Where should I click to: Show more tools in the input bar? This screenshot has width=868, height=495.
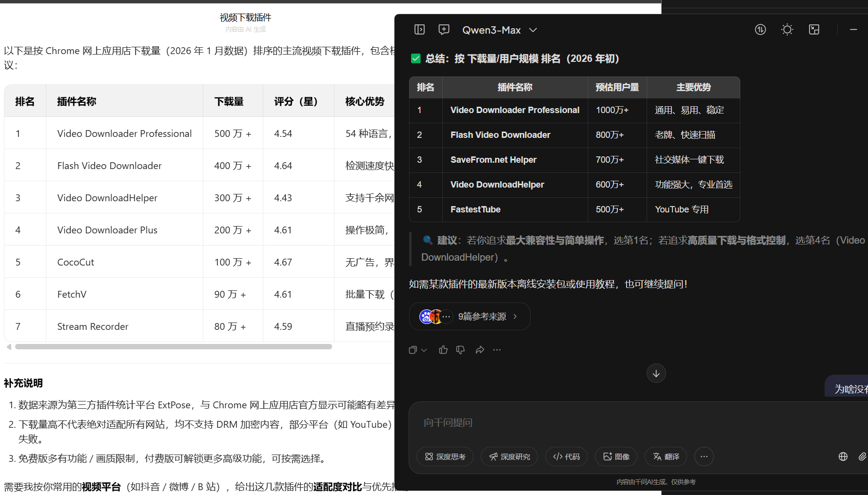pyautogui.click(x=704, y=457)
